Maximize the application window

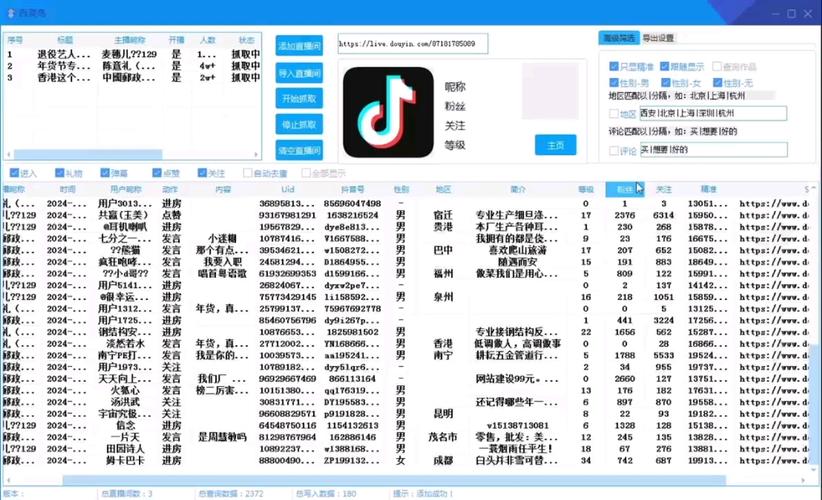pos(792,14)
